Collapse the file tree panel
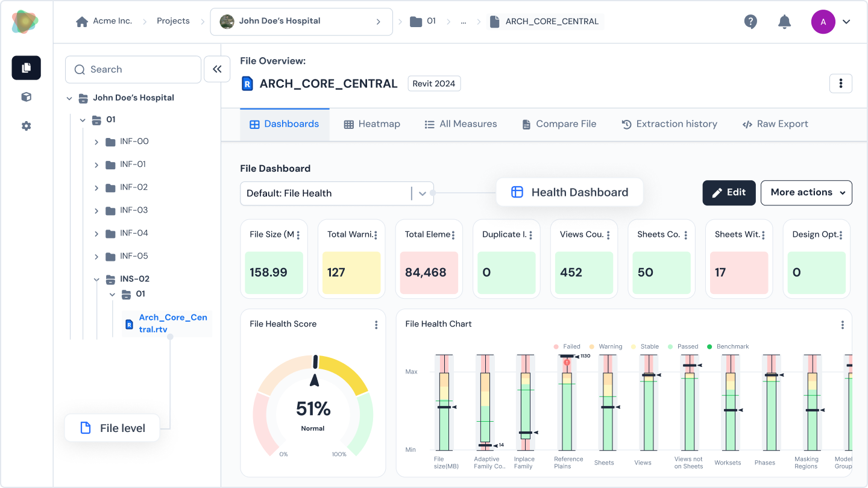 [x=217, y=69]
